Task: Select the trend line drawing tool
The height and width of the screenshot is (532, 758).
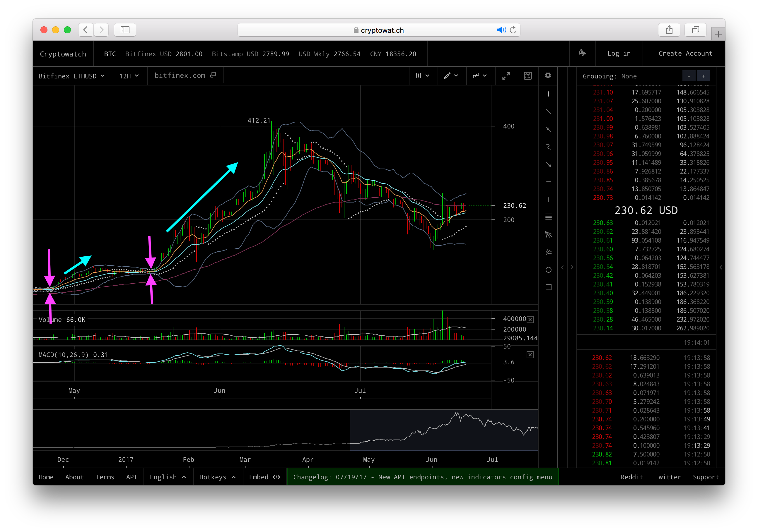Action: (x=548, y=112)
